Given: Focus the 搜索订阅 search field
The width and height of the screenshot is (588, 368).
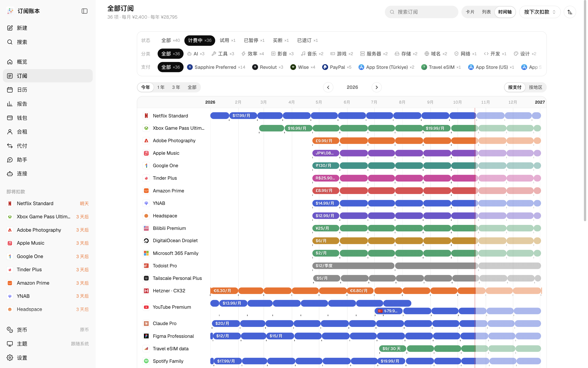Looking at the screenshot, I should click(x=421, y=12).
